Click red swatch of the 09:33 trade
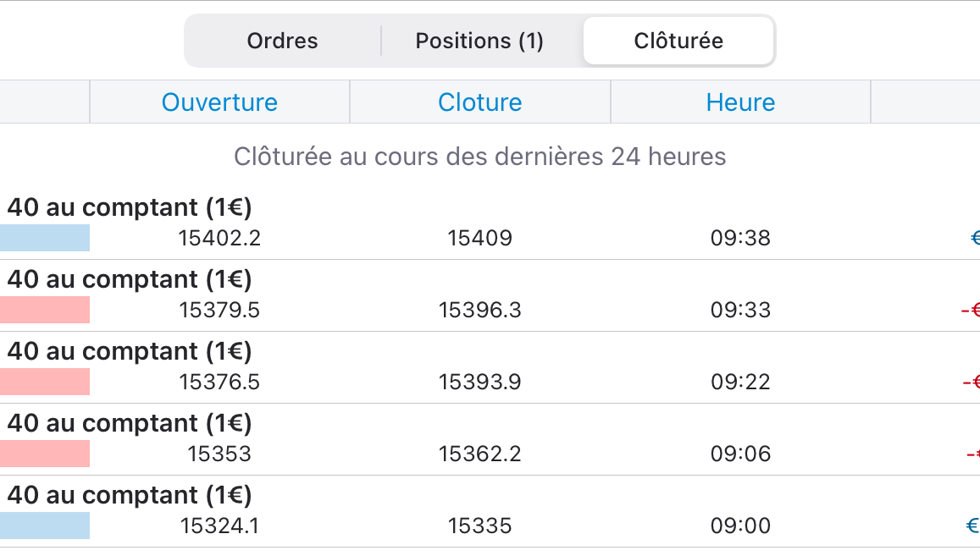Screen dimensions: 980x556 45,310
